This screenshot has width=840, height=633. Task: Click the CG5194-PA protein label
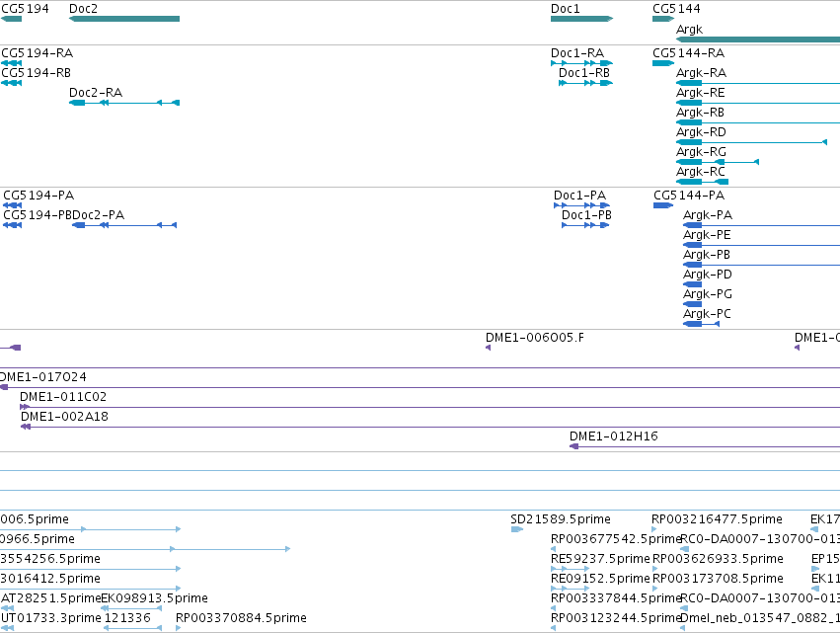pyautogui.click(x=38, y=196)
